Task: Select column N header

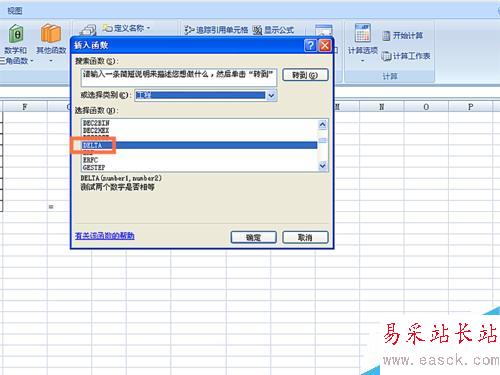Action: (381, 107)
